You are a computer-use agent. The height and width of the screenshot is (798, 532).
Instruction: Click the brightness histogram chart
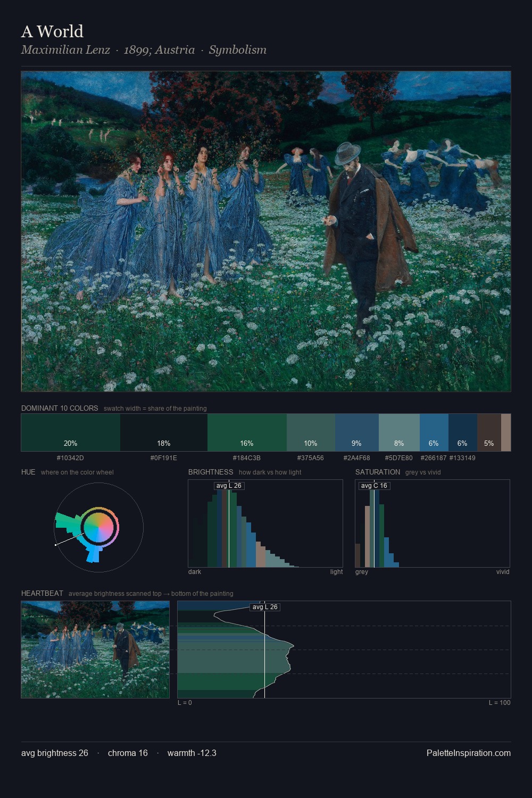265,523
